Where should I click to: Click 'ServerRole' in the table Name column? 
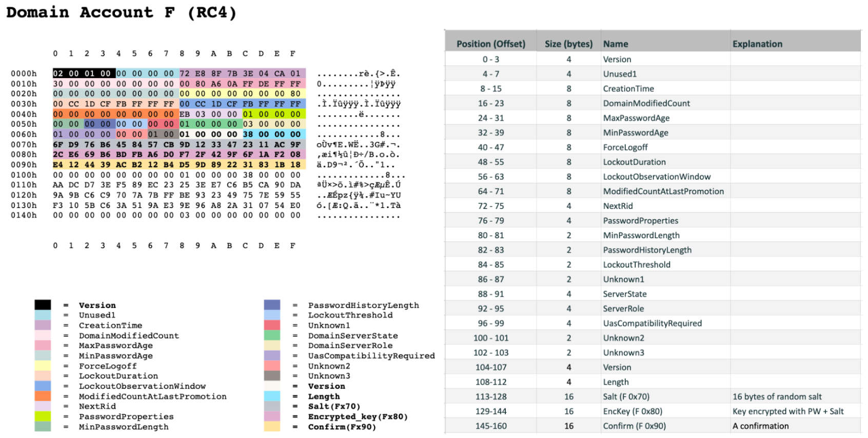[623, 309]
